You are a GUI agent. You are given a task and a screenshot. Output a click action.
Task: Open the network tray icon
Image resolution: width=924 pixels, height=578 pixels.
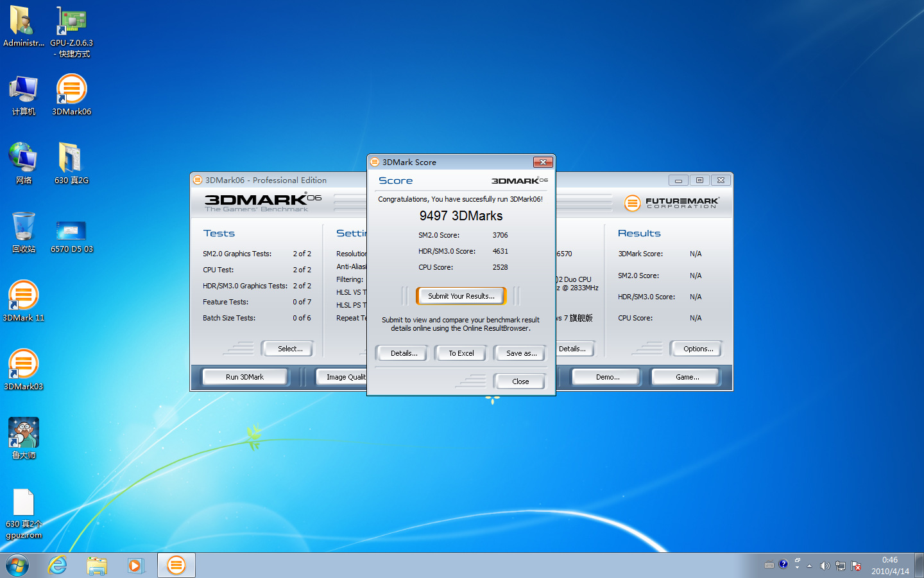coord(841,566)
